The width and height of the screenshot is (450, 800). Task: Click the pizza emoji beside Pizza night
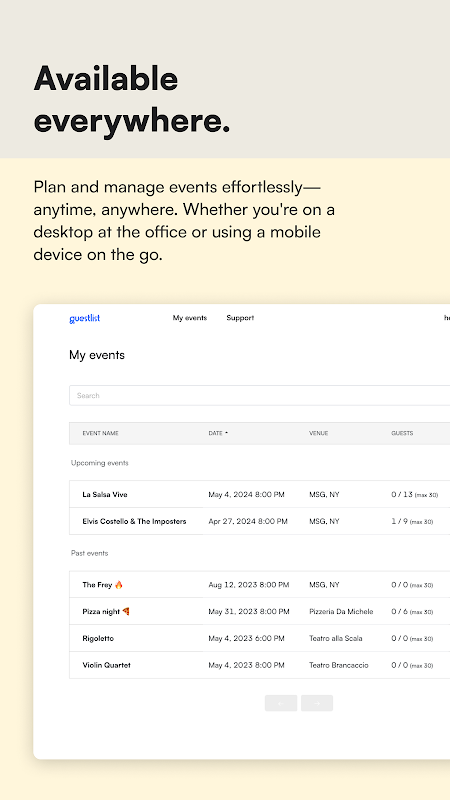click(x=126, y=611)
